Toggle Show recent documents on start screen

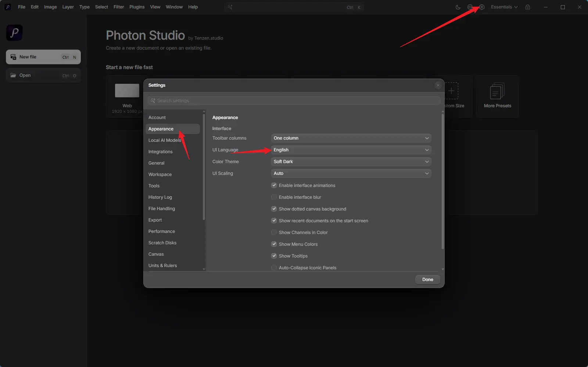[x=274, y=221]
